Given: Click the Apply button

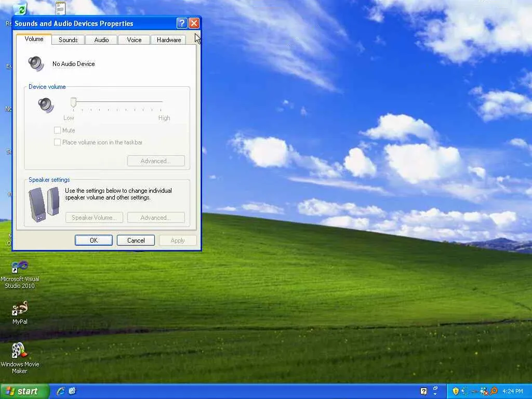Looking at the screenshot, I should [x=178, y=240].
